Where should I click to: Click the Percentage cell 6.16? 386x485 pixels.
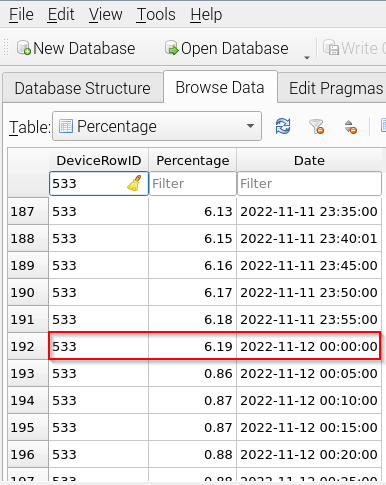click(193, 265)
